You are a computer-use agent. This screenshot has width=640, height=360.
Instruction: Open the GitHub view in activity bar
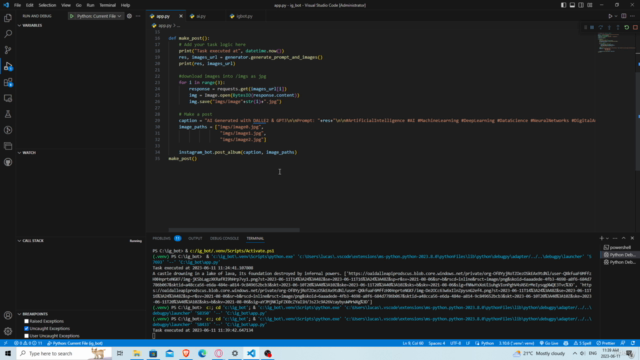pos(8,162)
